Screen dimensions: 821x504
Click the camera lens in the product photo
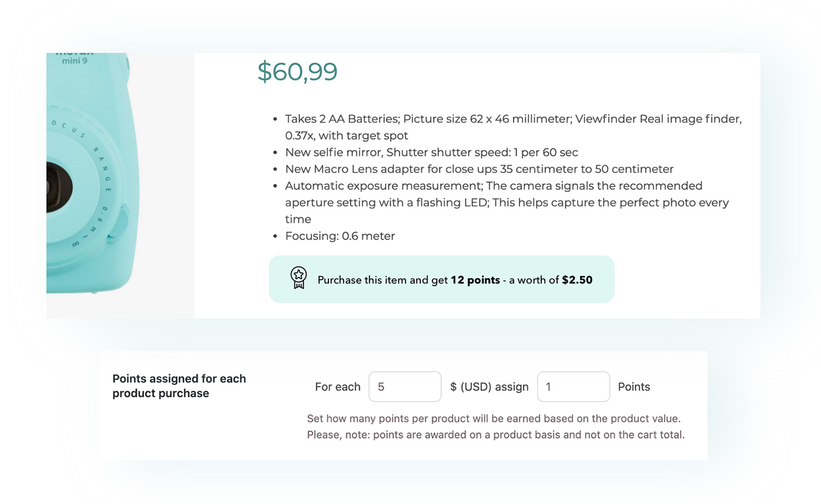[x=59, y=188]
